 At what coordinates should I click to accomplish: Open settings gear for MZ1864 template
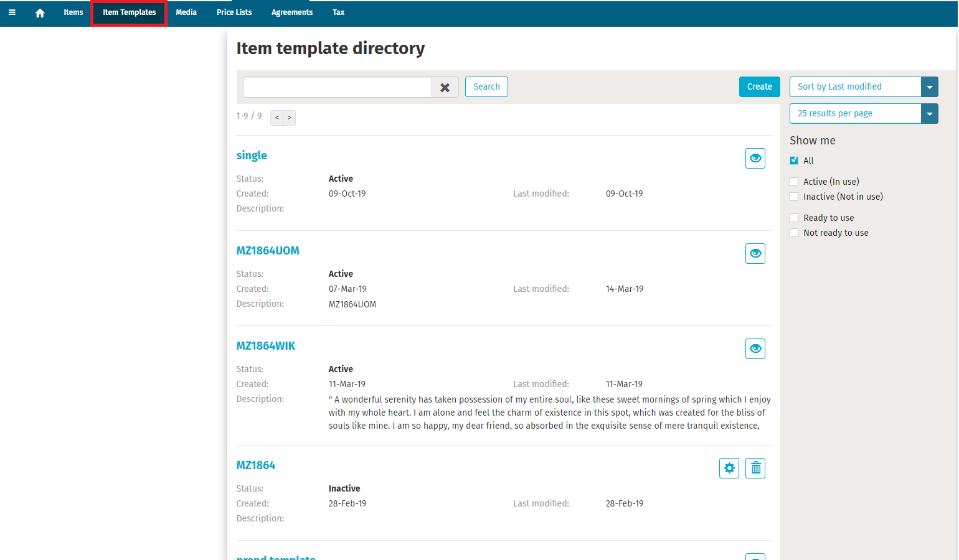point(729,469)
